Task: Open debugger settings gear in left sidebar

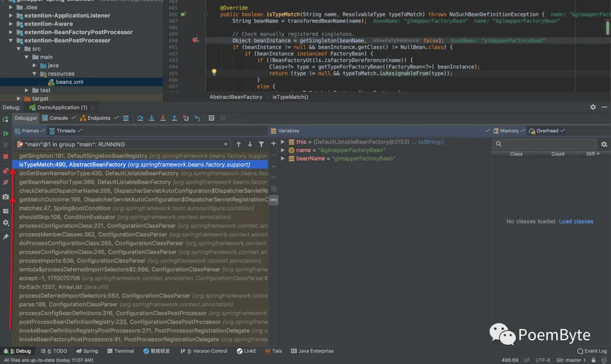Action: tap(6, 223)
